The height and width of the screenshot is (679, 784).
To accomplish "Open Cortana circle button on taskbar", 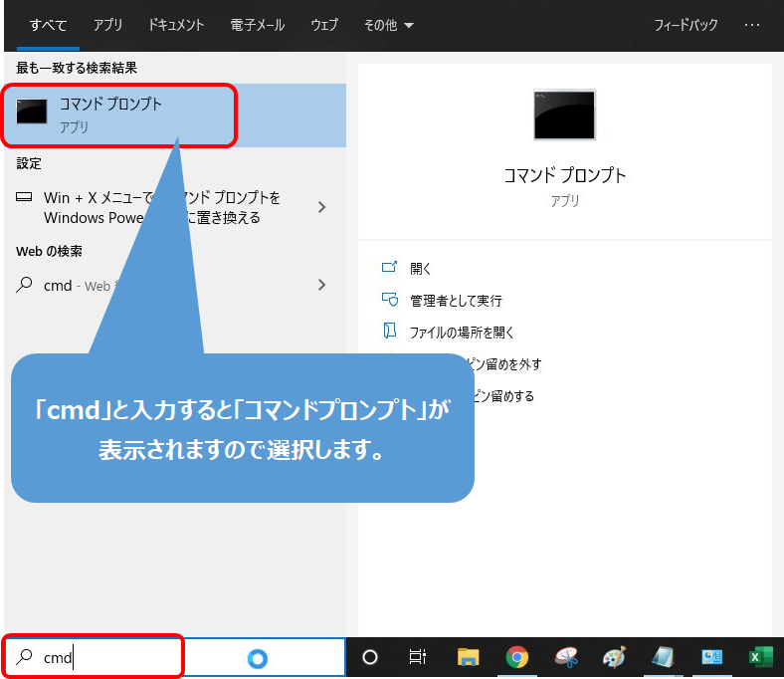I will pyautogui.click(x=370, y=657).
